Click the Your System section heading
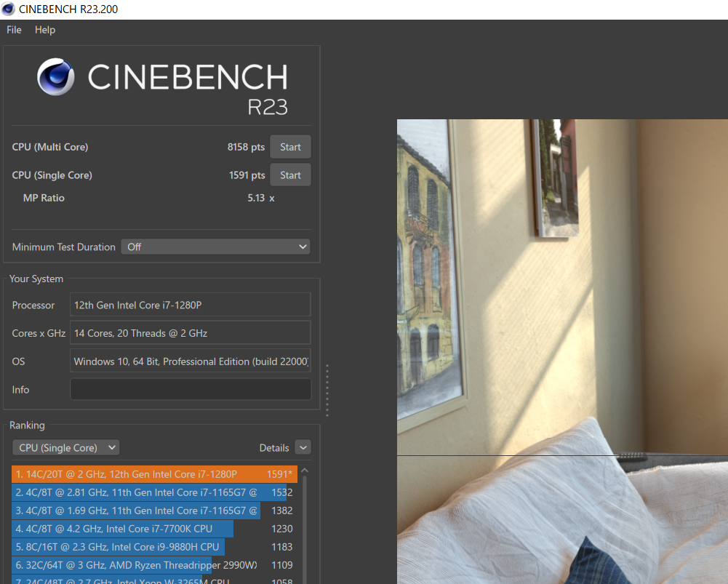The width and height of the screenshot is (728, 584). click(x=36, y=279)
